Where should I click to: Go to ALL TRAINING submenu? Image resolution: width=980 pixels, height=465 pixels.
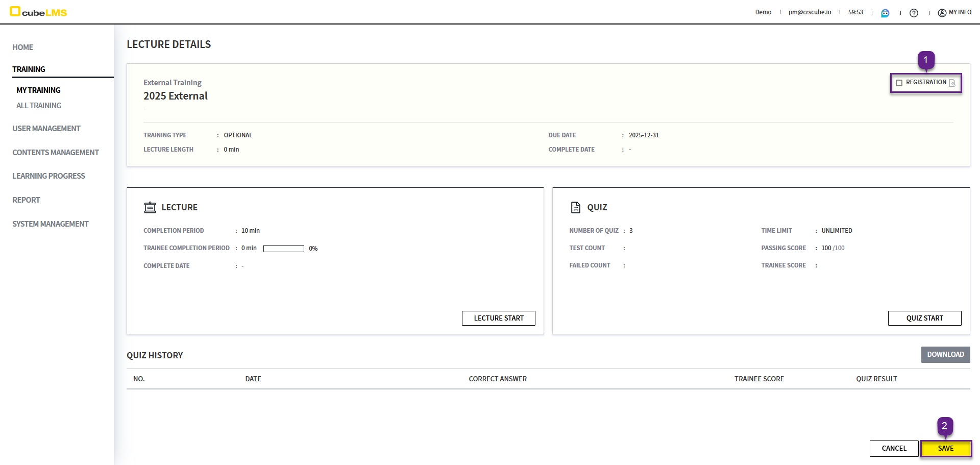tap(39, 106)
